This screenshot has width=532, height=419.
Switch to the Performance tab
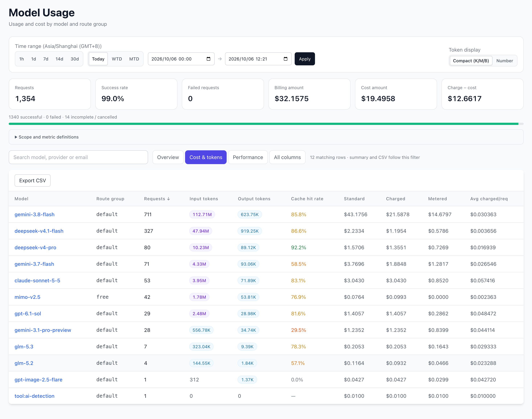click(x=248, y=157)
